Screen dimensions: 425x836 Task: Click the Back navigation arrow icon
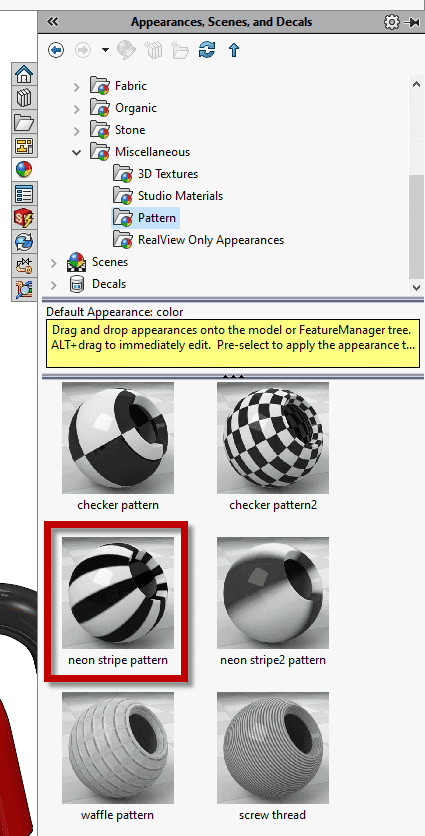56,51
